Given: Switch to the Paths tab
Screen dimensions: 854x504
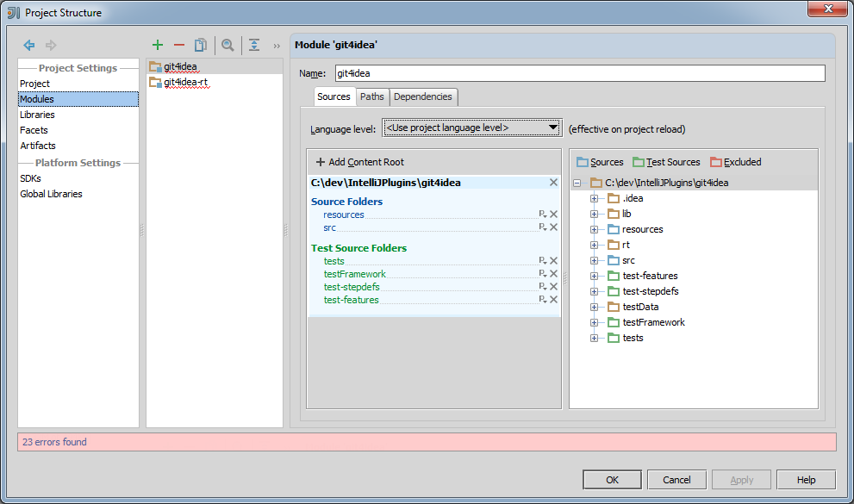Looking at the screenshot, I should 372,96.
